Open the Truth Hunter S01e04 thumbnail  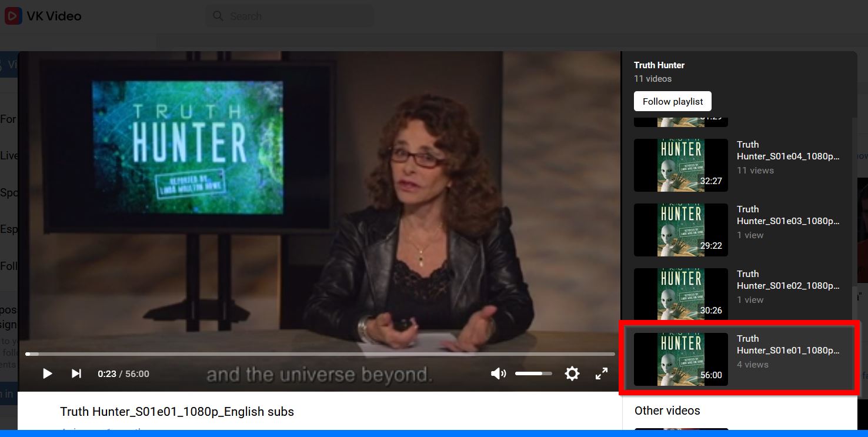click(680, 165)
